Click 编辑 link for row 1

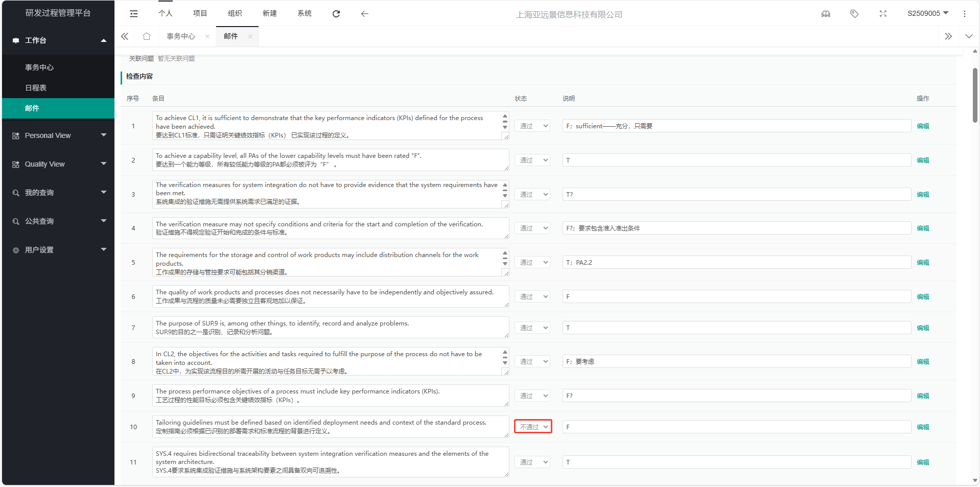pyautogui.click(x=923, y=126)
